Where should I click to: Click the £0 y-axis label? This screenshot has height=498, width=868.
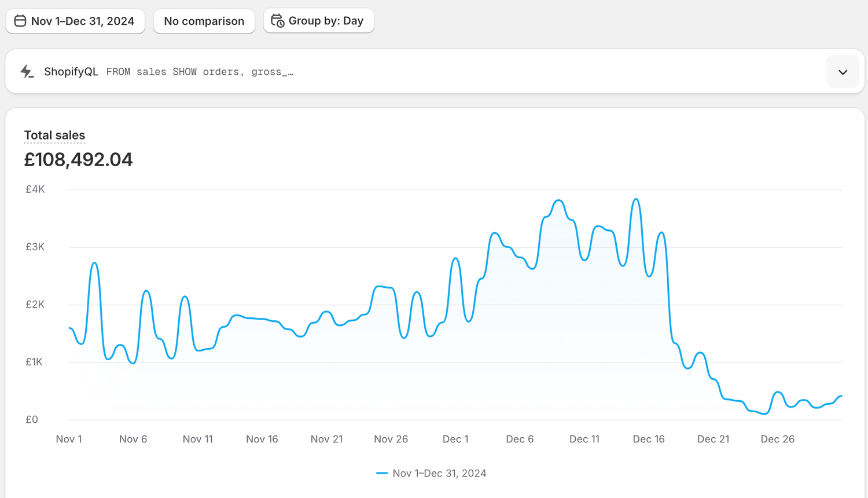(32, 419)
